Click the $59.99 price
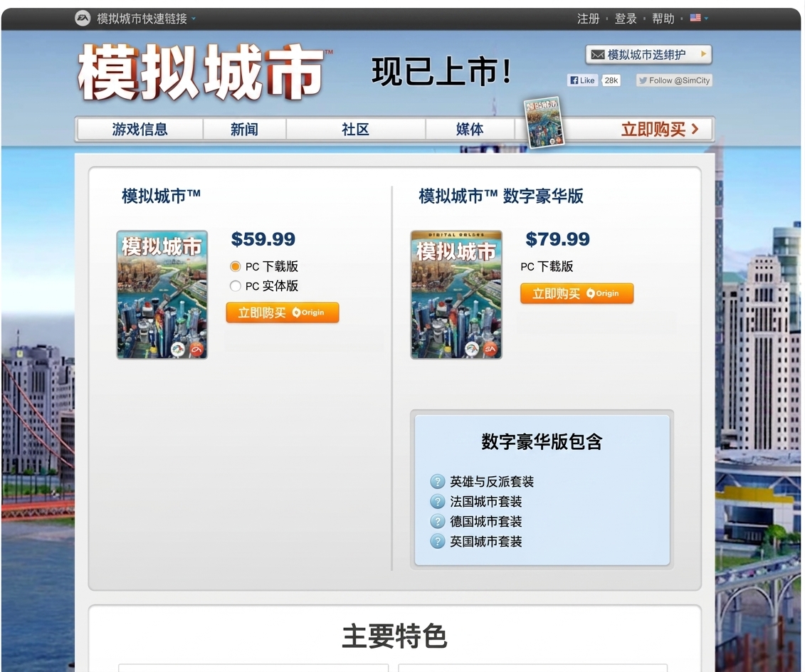The height and width of the screenshot is (672, 805). (x=263, y=238)
